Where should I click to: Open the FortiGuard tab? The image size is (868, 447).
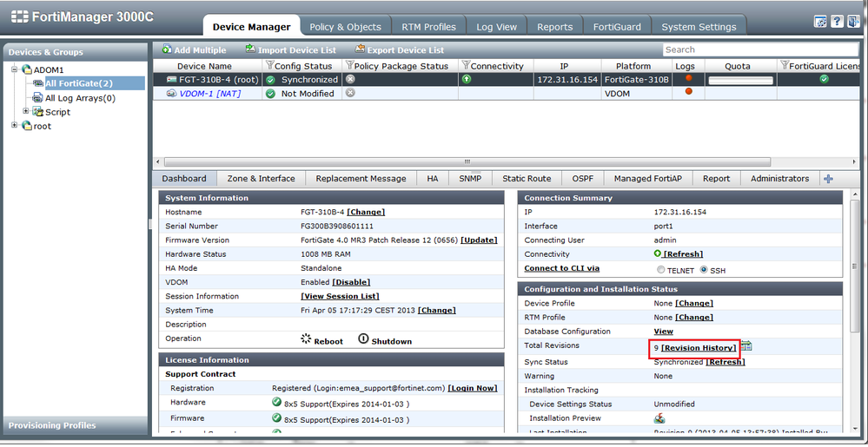[617, 27]
